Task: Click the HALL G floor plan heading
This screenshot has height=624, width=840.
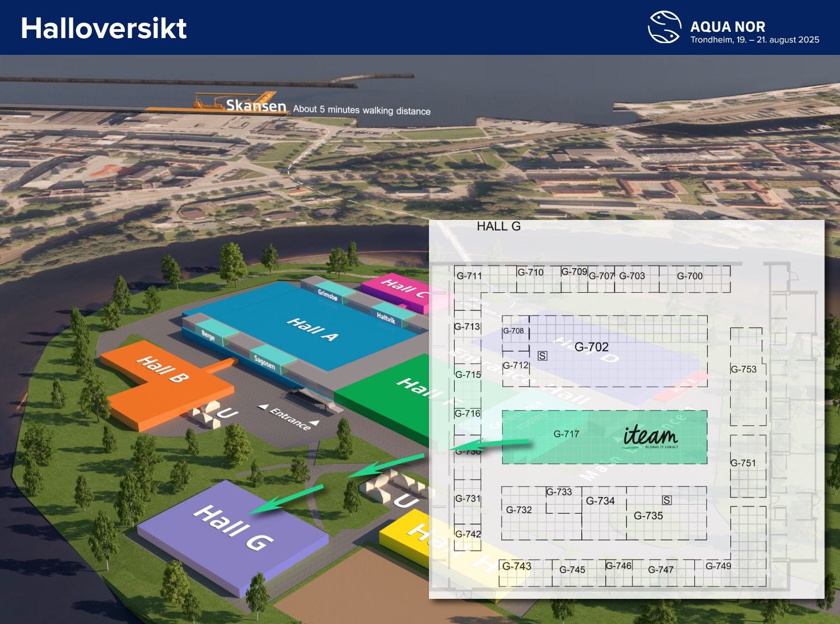Action: pos(498,226)
